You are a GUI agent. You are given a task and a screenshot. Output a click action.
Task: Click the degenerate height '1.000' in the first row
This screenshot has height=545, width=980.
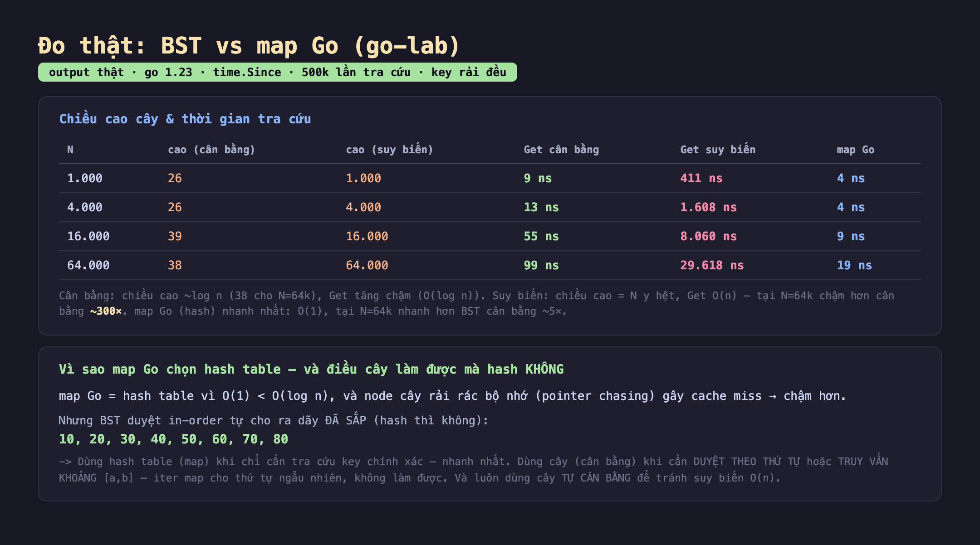[x=363, y=178]
